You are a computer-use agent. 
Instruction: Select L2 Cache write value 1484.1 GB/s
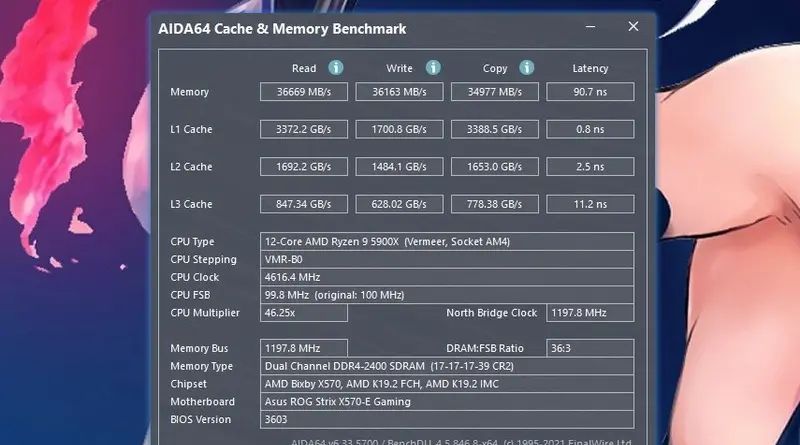[x=399, y=166]
